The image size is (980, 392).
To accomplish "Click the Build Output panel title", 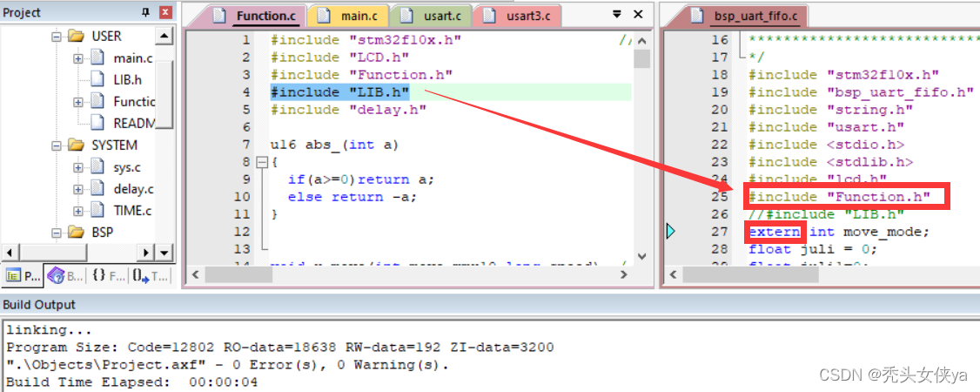I will (39, 305).
